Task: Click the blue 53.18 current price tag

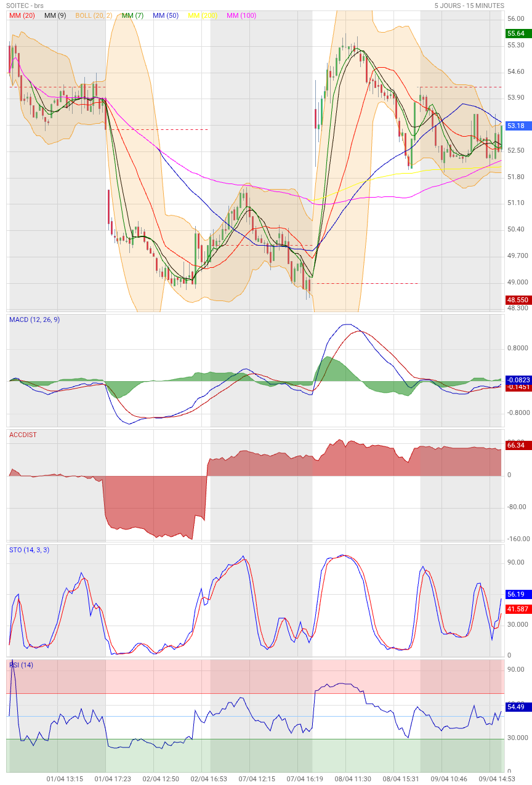Action: pyautogui.click(x=518, y=126)
